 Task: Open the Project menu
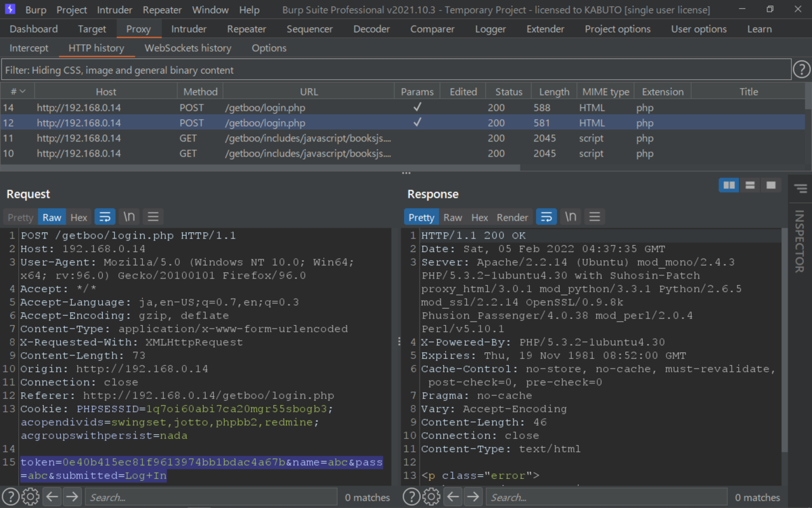click(72, 10)
